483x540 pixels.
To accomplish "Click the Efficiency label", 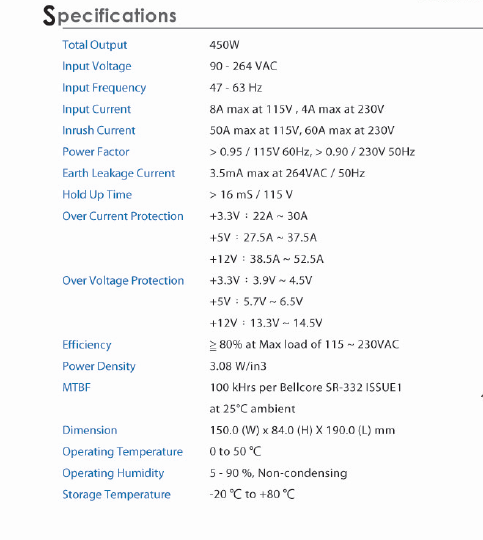I will (x=87, y=345).
